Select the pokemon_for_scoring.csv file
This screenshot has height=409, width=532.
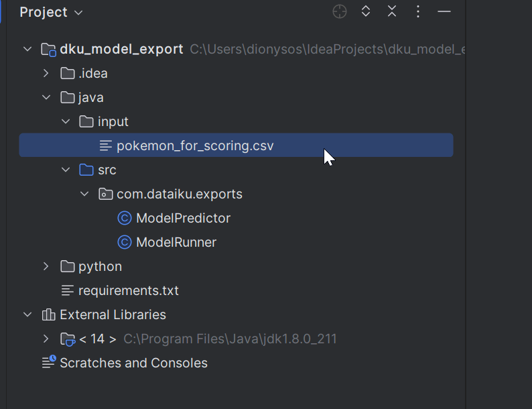[x=194, y=146]
